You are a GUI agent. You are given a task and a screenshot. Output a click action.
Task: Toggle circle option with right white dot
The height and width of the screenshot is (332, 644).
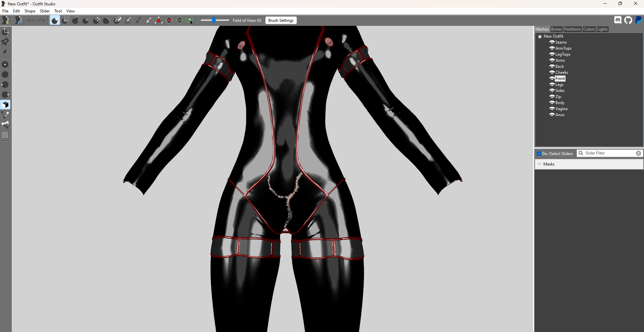pos(5,95)
